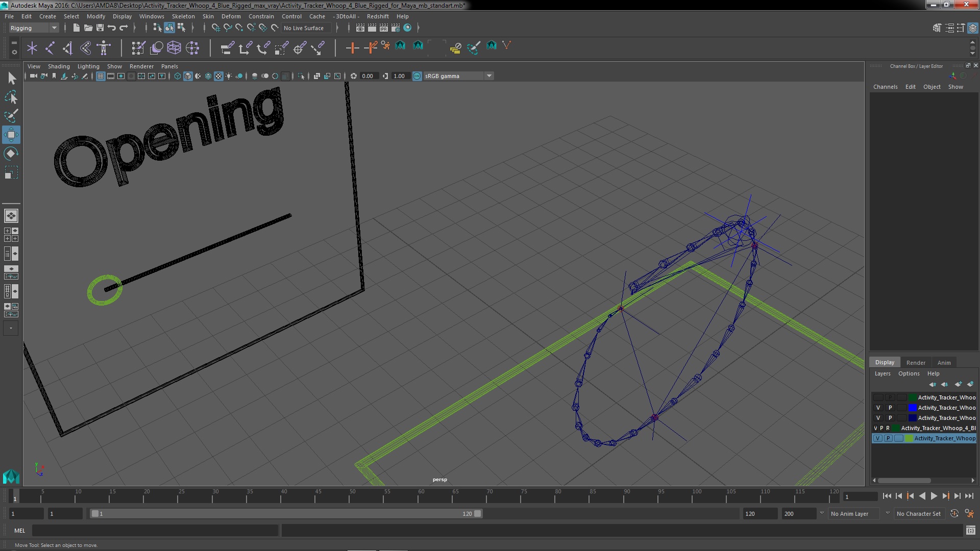Pick the Lasso select tool
Viewport: 980px width, 551px height.
click(x=11, y=97)
